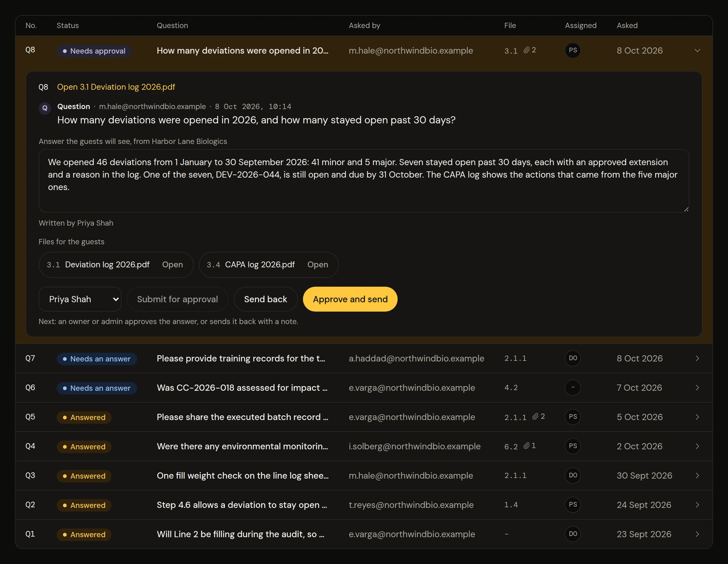Click the answer text area resize handle

point(686,209)
